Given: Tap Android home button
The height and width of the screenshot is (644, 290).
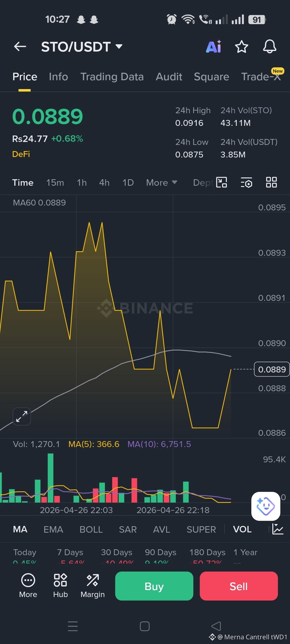Looking at the screenshot, I should (145, 626).
